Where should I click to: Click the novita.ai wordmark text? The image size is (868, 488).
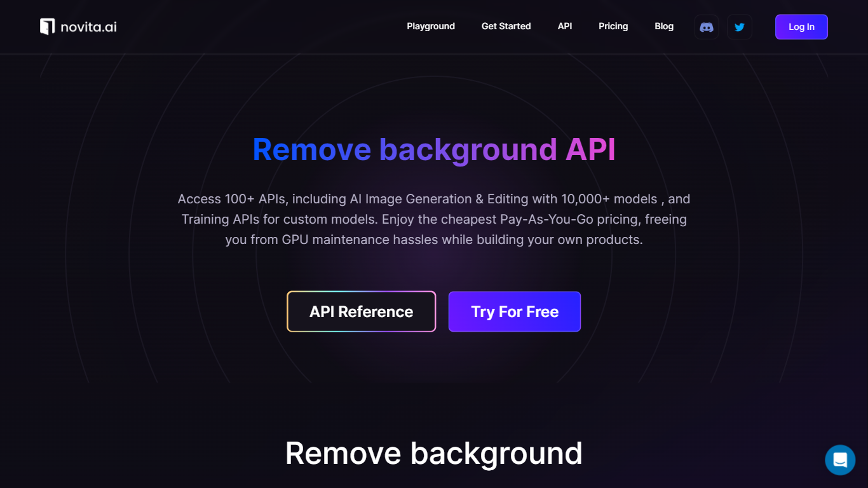click(x=88, y=27)
